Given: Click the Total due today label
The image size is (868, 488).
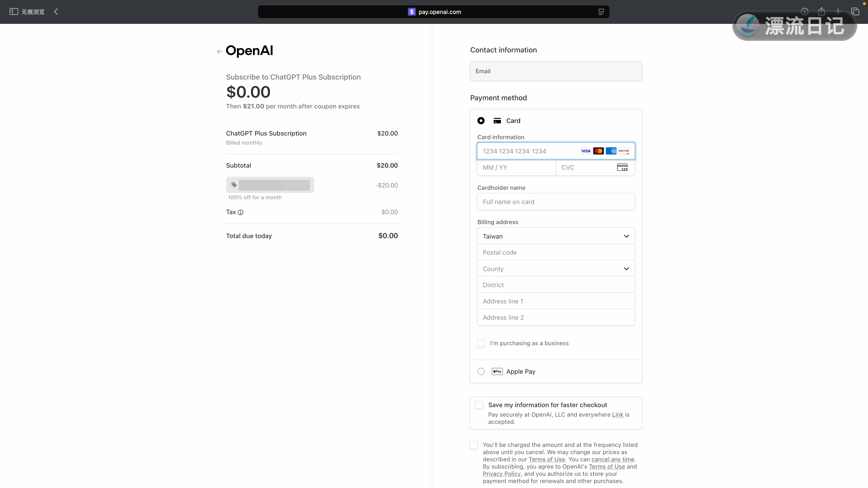Looking at the screenshot, I should click(249, 236).
